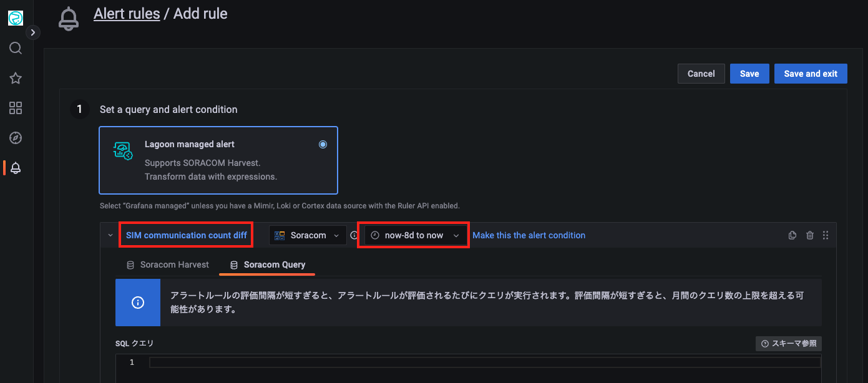Click Make this the alert condition
The height and width of the screenshot is (383, 868).
[x=529, y=235]
